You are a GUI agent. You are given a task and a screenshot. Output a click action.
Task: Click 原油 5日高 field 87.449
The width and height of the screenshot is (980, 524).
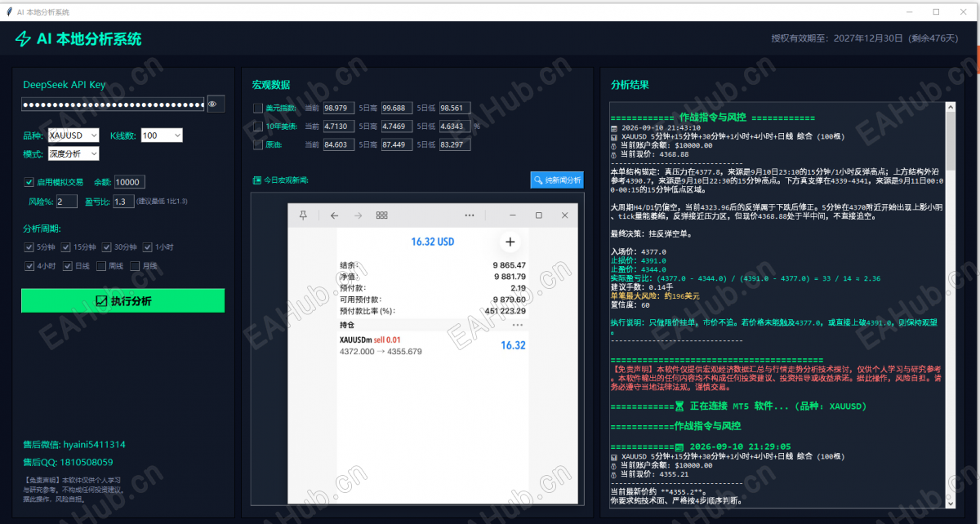coord(397,144)
